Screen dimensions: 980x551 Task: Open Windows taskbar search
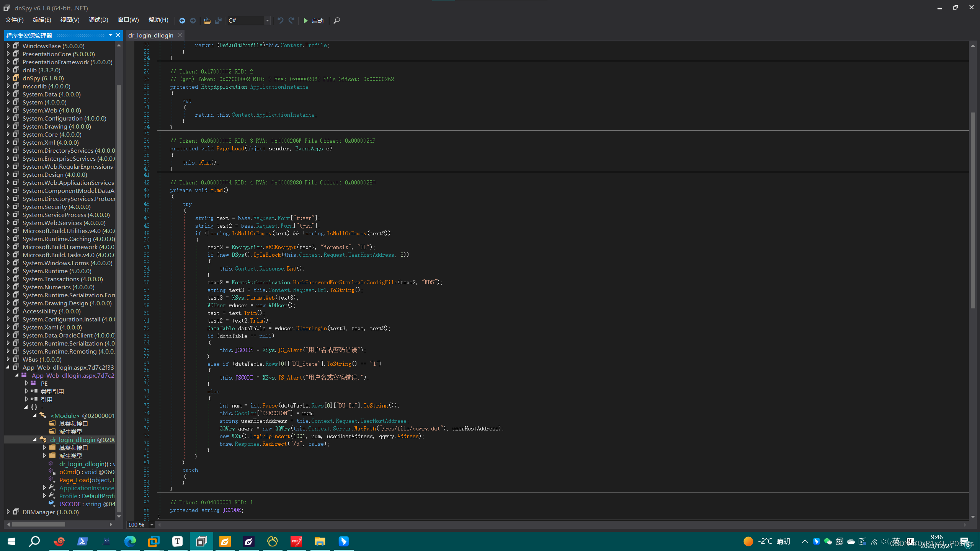pos(34,541)
